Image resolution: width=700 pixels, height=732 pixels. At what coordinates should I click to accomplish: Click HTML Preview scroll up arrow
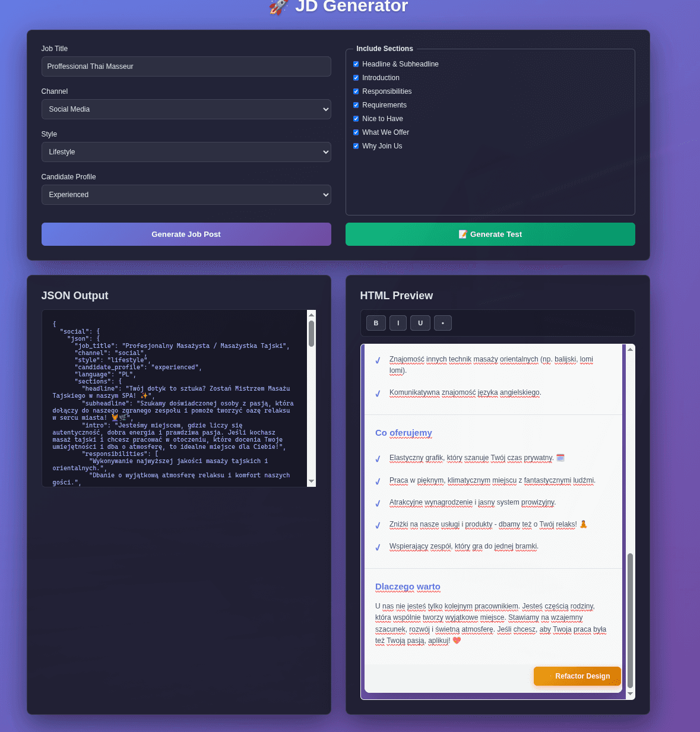point(630,349)
